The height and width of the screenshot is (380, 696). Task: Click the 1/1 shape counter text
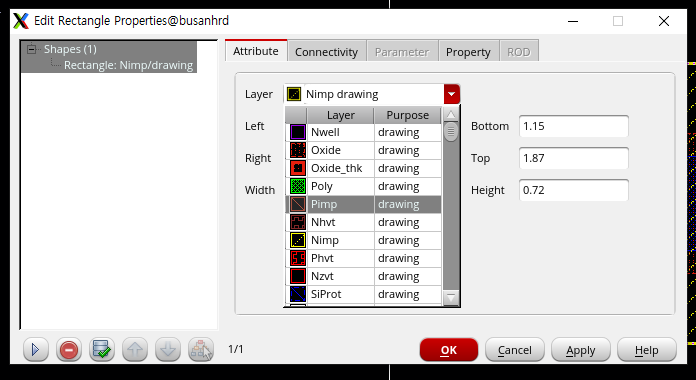click(236, 349)
